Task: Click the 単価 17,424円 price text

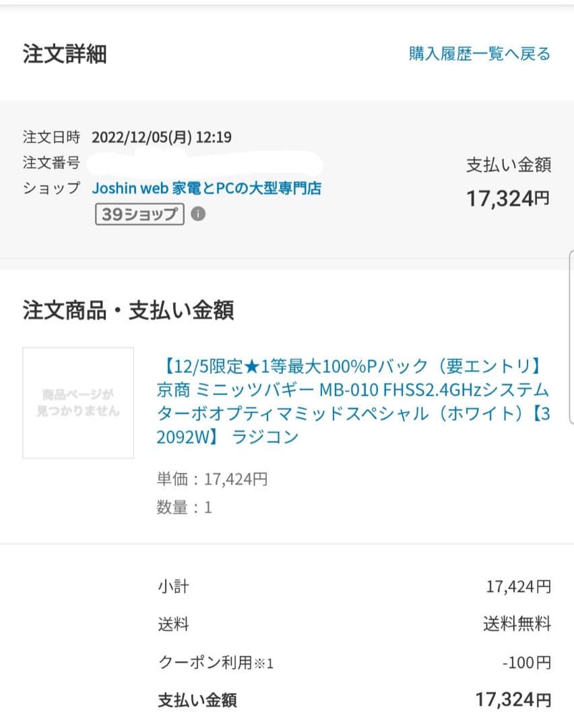Action: (x=202, y=479)
